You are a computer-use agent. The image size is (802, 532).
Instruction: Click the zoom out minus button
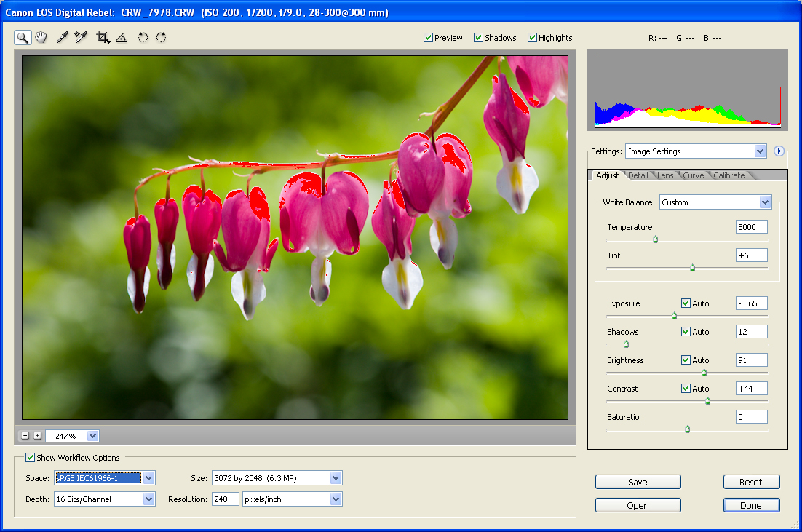click(x=25, y=436)
